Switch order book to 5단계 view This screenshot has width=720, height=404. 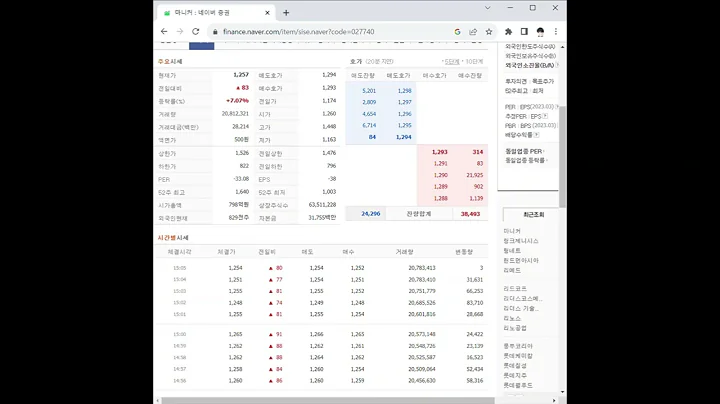(452, 62)
